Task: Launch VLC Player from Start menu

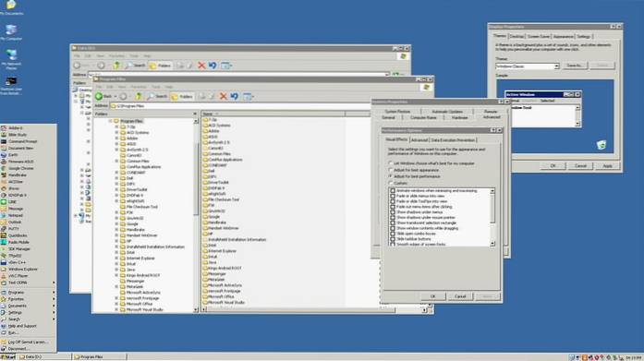Action: point(18,276)
